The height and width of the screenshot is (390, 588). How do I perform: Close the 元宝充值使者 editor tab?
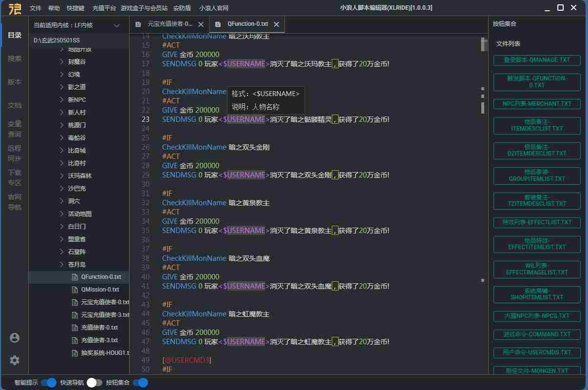click(201, 24)
